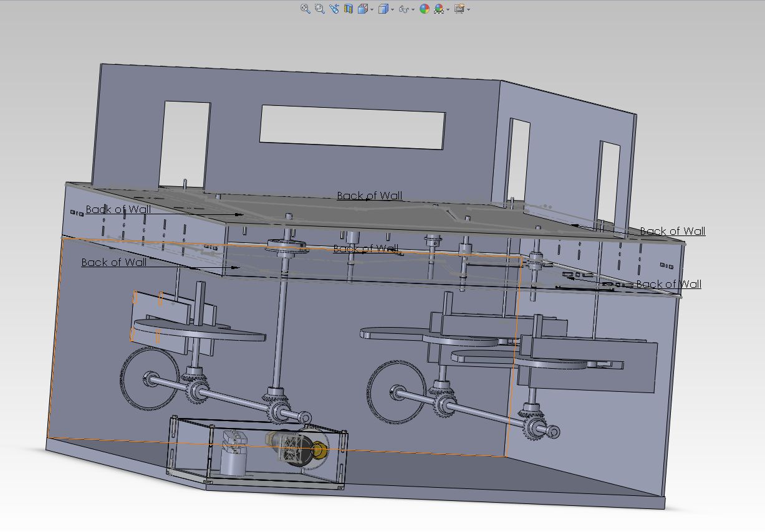Click the Display Style cube icon
The width and height of the screenshot is (765, 532).
coord(383,9)
